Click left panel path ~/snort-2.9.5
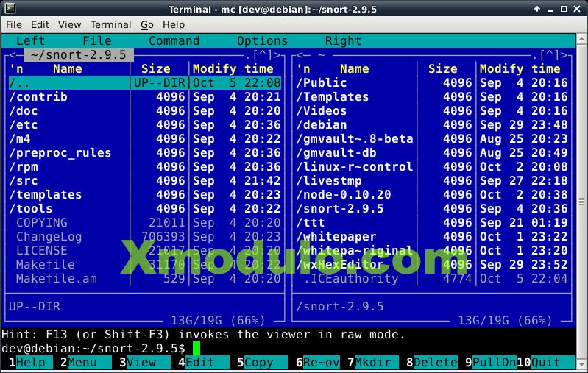 pos(79,54)
